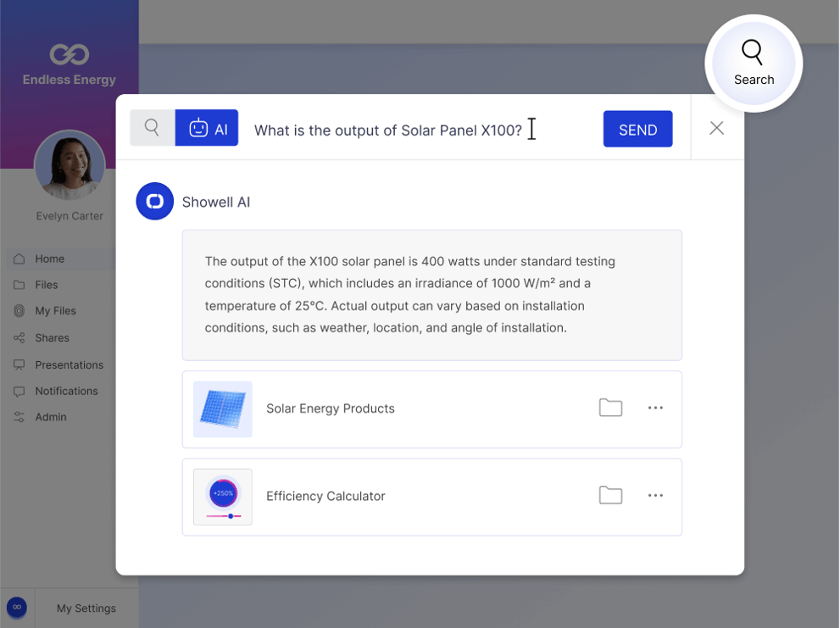
Task: Open the Presentations icon in sidebar
Action: (x=20, y=364)
